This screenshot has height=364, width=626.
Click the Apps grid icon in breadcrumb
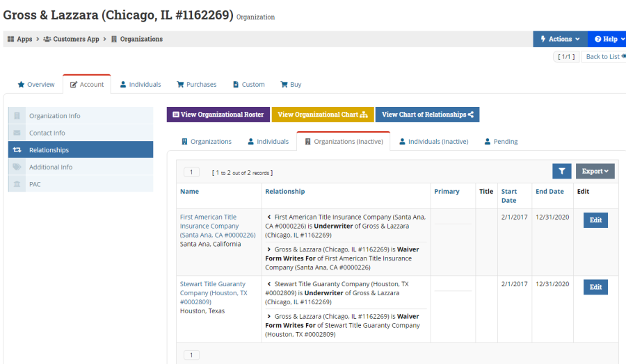10,39
